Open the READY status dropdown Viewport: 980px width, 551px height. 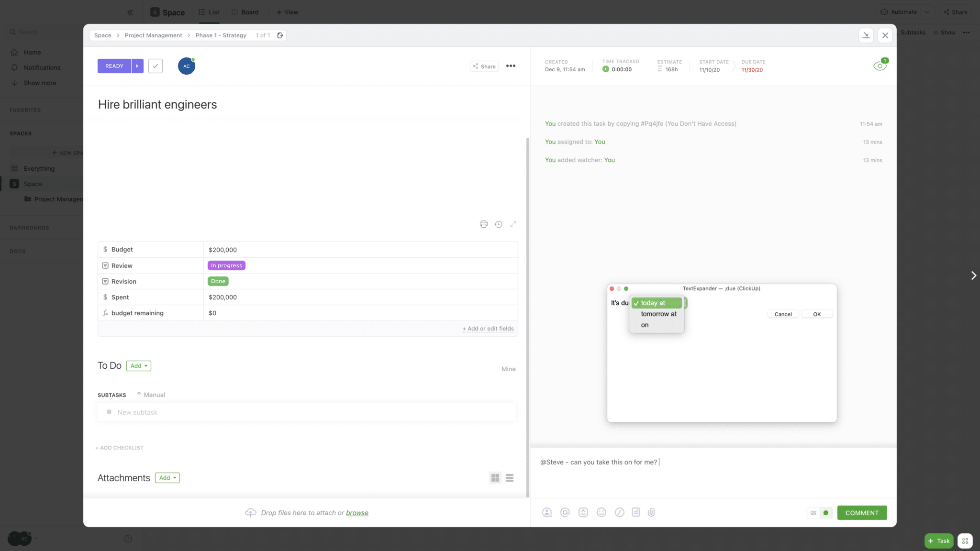(x=114, y=66)
